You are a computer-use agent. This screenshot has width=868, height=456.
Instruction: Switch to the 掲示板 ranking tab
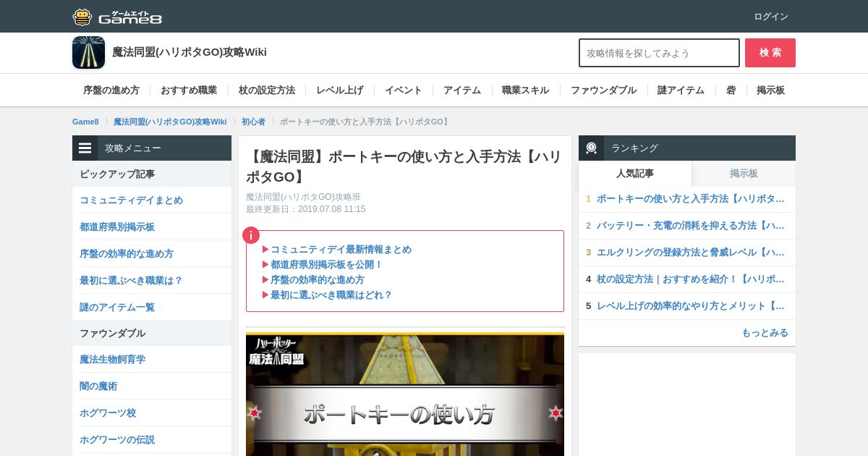coord(744,174)
